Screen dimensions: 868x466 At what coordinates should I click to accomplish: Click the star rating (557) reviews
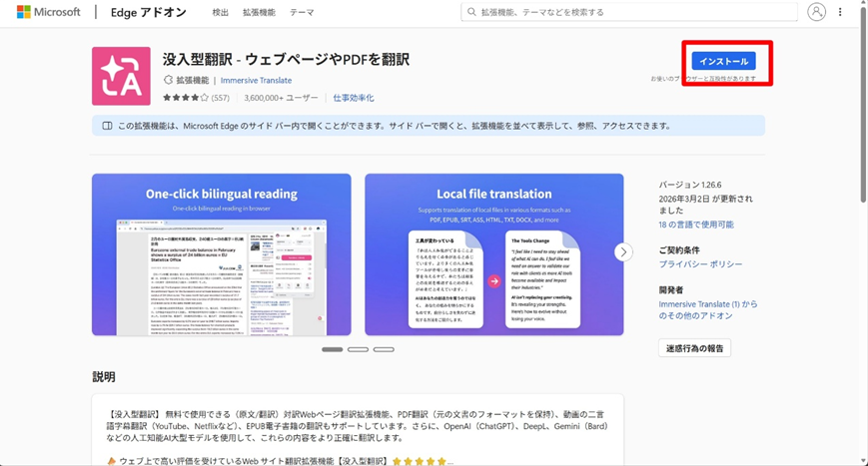click(196, 98)
